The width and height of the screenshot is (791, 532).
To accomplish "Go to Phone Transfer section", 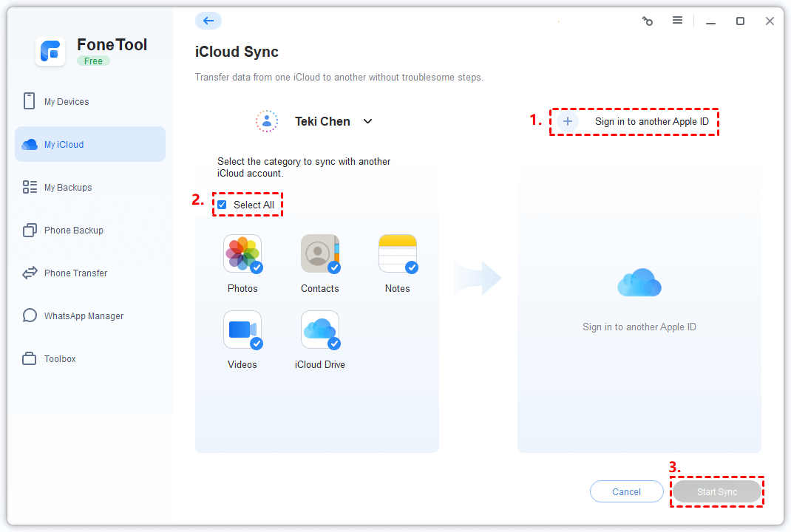I will (75, 273).
